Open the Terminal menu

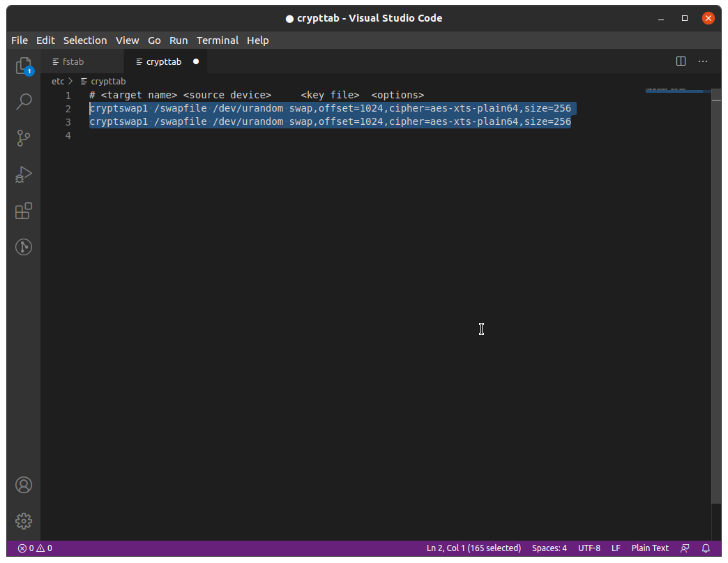217,40
